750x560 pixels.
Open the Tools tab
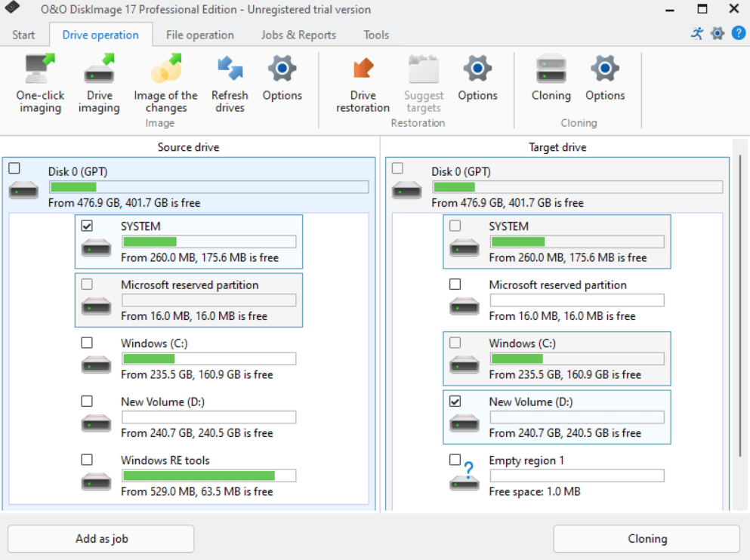(376, 35)
